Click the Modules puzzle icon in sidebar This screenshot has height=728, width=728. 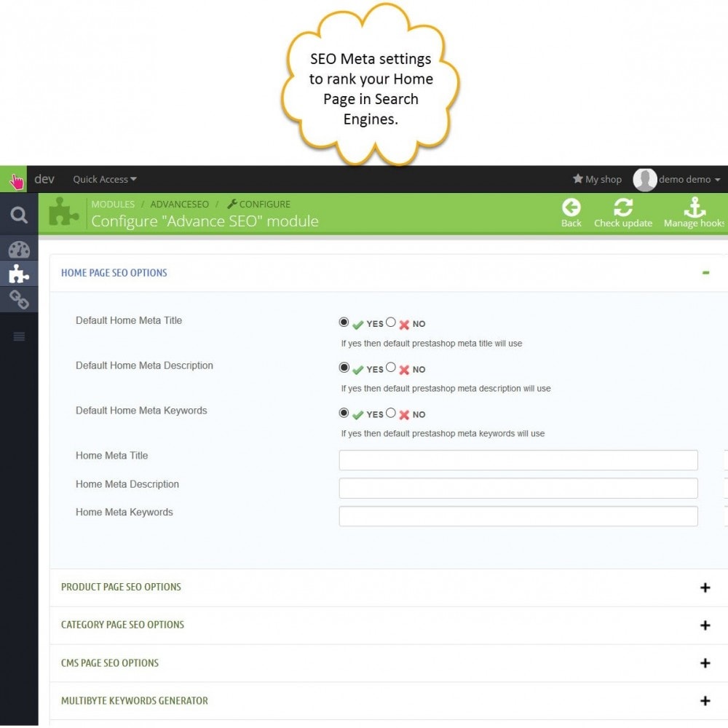point(18,274)
